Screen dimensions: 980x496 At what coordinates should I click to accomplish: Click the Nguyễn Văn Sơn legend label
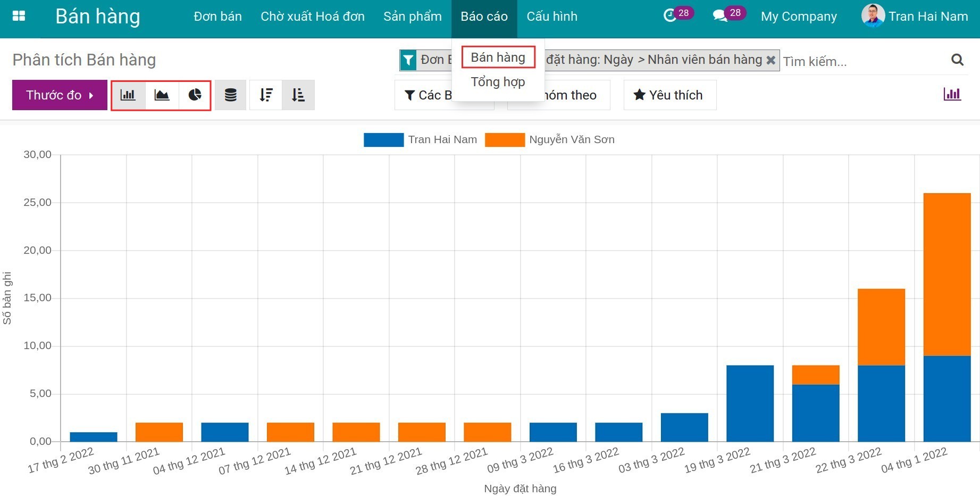tap(572, 139)
